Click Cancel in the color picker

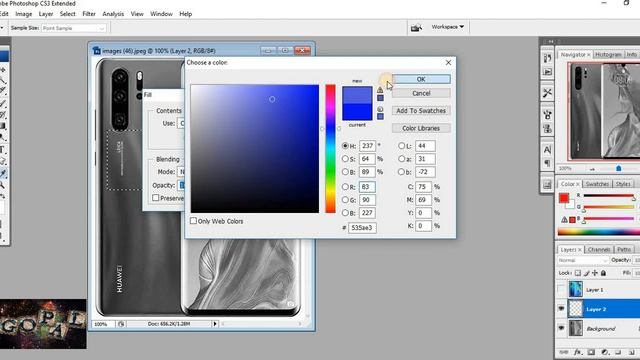[421, 93]
